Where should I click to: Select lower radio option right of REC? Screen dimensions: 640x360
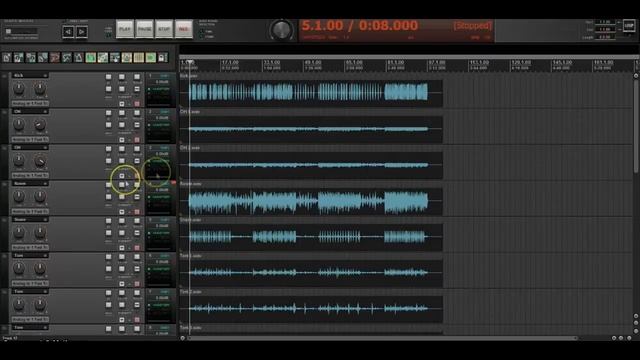(x=202, y=37)
